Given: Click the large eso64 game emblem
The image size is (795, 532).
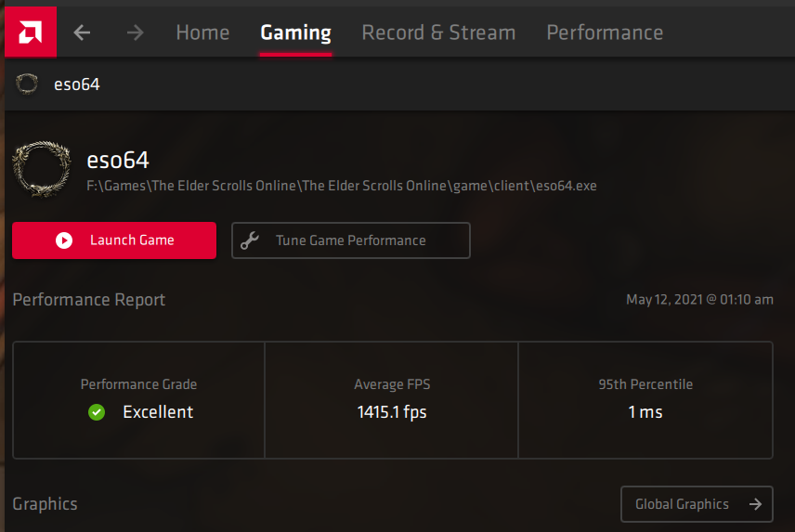Looking at the screenshot, I should [x=42, y=169].
